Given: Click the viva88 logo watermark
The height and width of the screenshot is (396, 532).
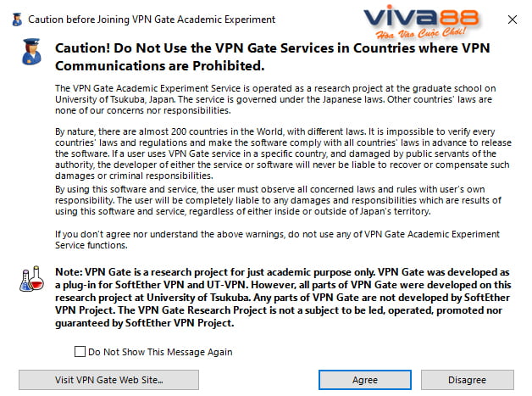Looking at the screenshot, I should 421,22.
